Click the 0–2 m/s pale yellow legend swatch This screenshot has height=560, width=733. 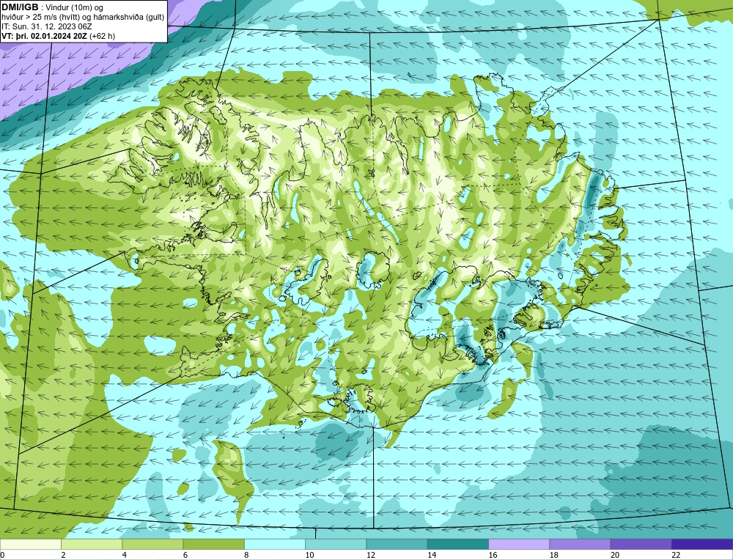click(31, 544)
